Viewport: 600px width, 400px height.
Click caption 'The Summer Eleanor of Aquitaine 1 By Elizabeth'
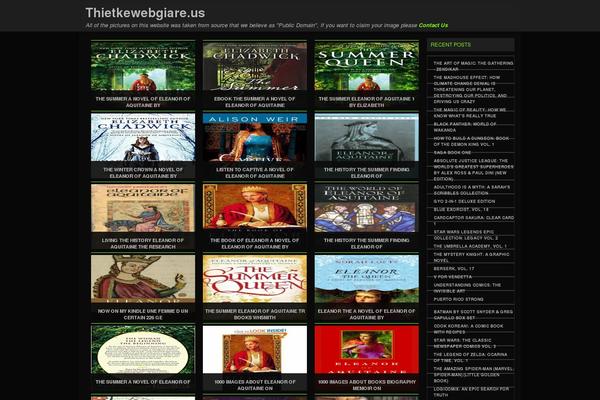[367, 102]
